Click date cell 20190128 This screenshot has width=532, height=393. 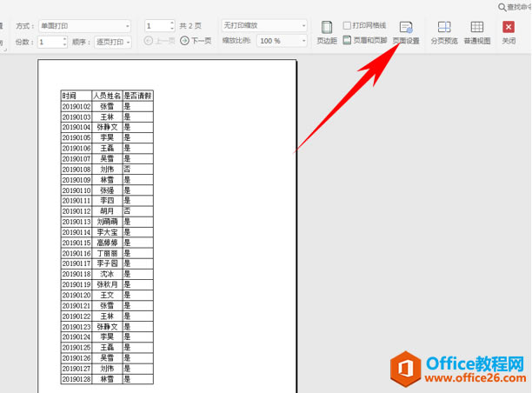(76, 379)
